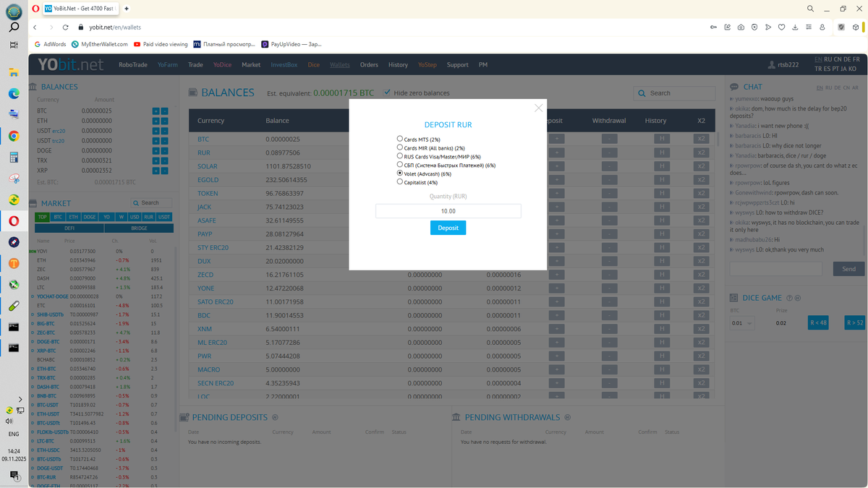The height and width of the screenshot is (488, 868).
Task: Go back with the browser arrow
Action: pyautogui.click(x=35, y=27)
